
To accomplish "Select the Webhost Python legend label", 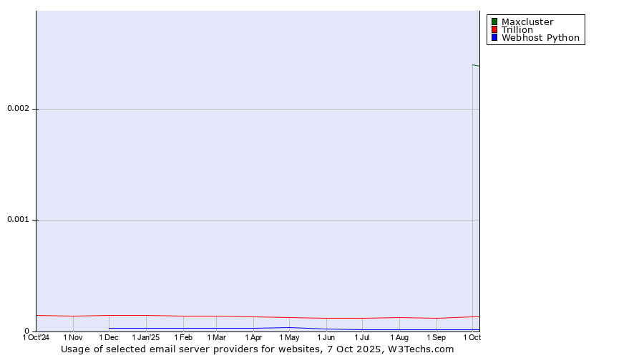I will point(540,38).
